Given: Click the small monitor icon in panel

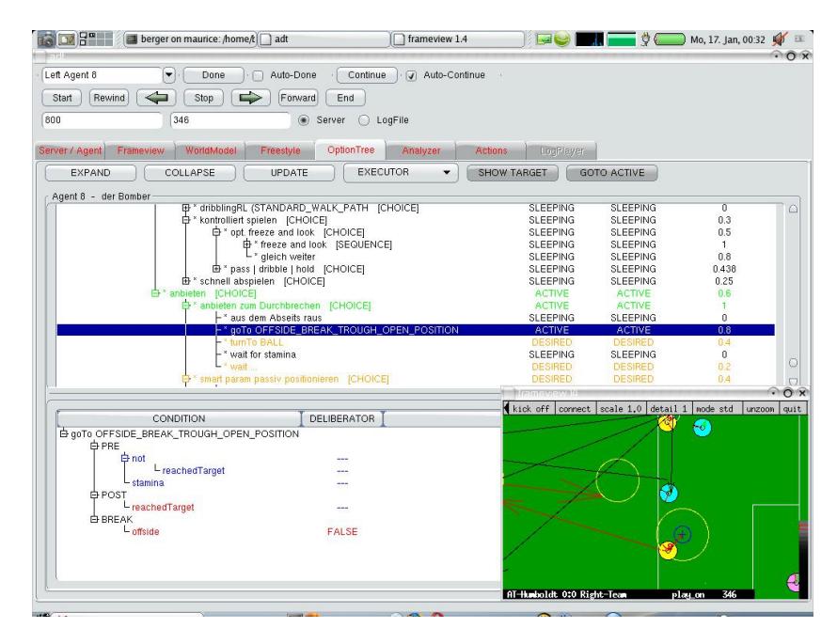Looking at the screenshot, I should [544, 39].
